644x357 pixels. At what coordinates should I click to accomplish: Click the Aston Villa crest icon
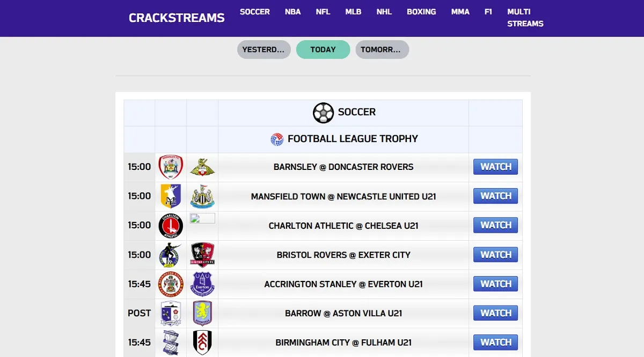click(x=202, y=313)
